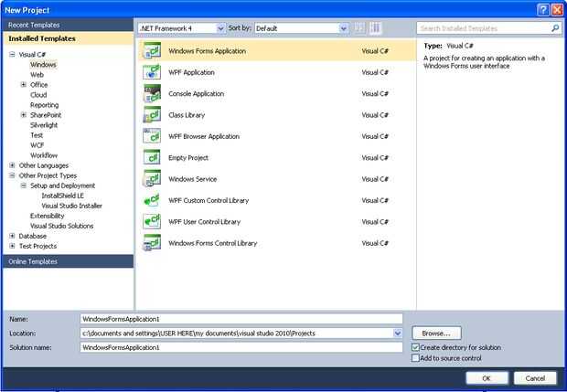Click the search magnifier icon

click(x=555, y=27)
